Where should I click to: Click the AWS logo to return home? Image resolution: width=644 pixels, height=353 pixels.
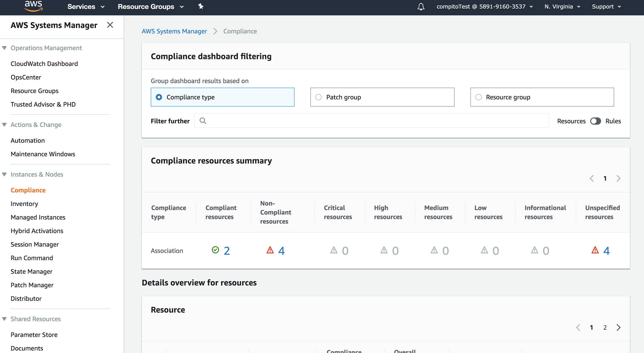33,6
